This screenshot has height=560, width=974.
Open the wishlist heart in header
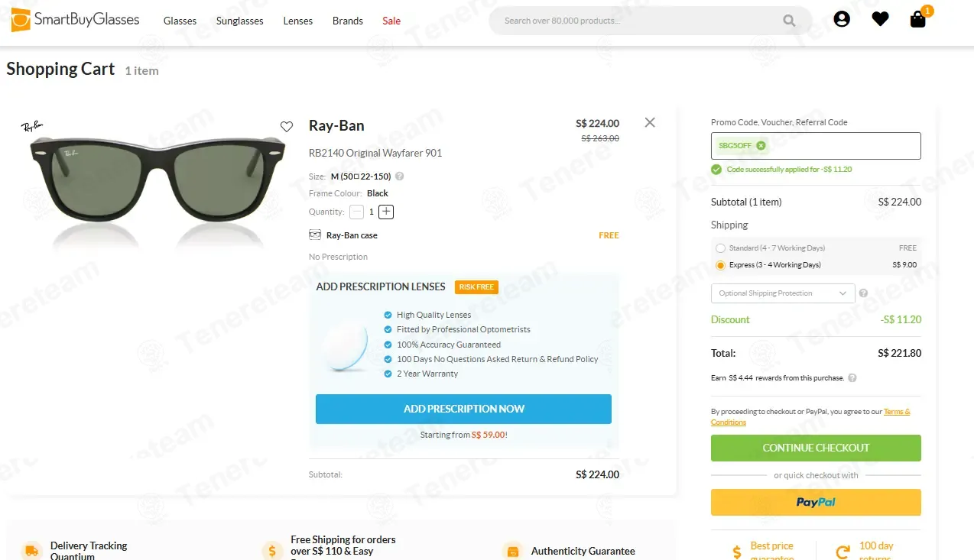tap(880, 19)
